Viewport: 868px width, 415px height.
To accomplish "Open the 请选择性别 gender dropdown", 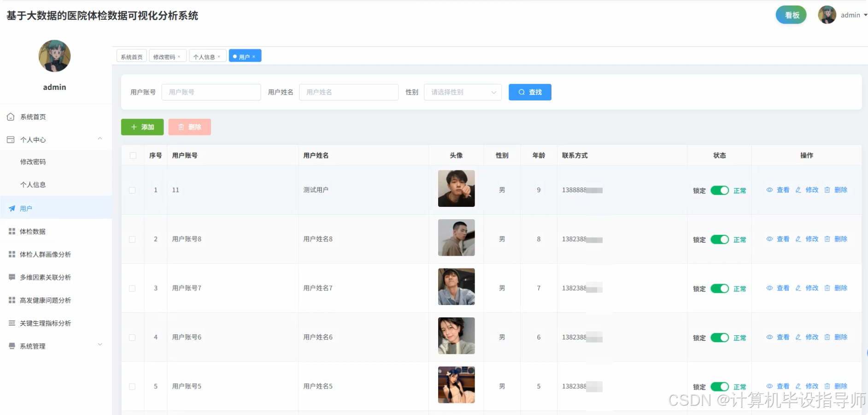I will point(462,92).
